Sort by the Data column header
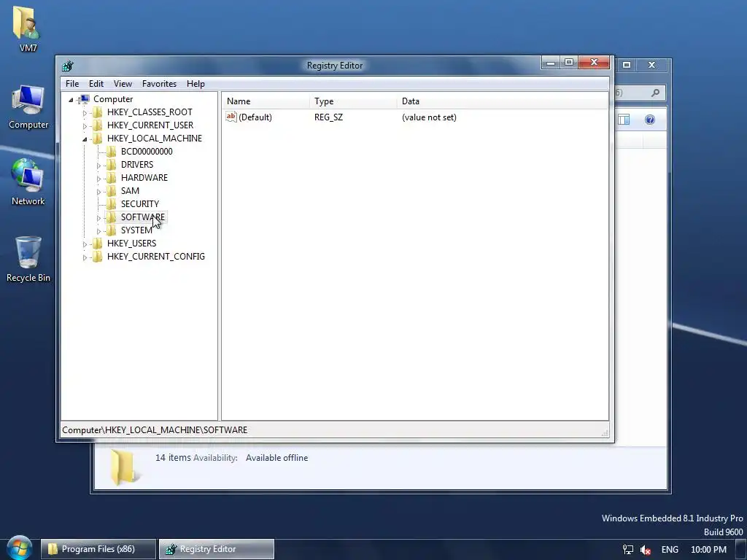The height and width of the screenshot is (560, 747). tap(503, 101)
